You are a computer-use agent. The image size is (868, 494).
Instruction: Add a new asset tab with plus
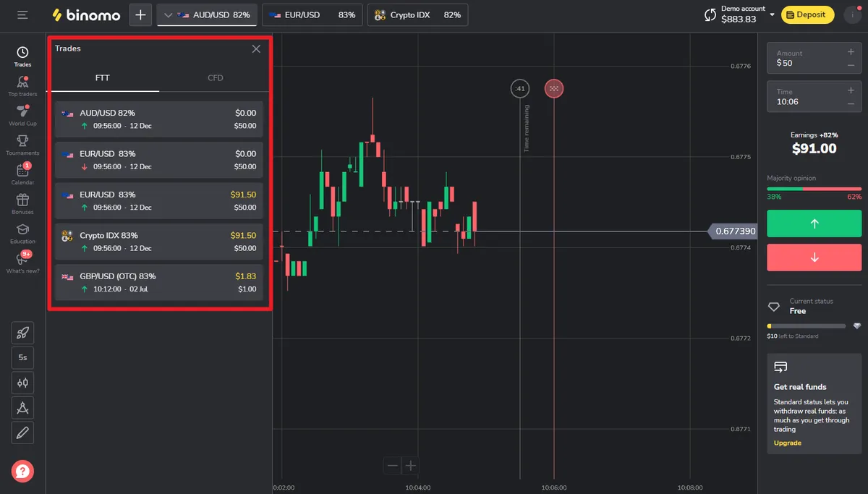point(140,14)
